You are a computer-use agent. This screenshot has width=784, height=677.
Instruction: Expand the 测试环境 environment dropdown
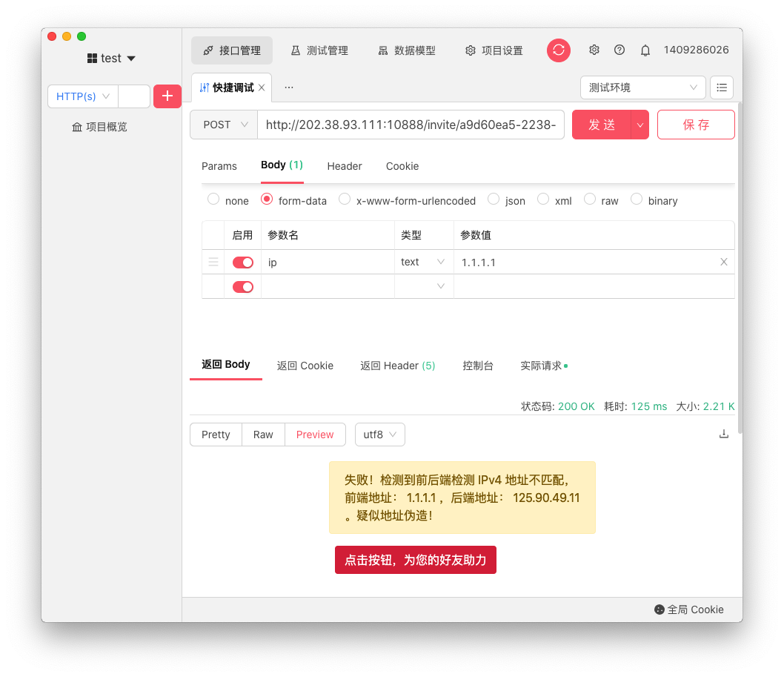click(x=642, y=87)
